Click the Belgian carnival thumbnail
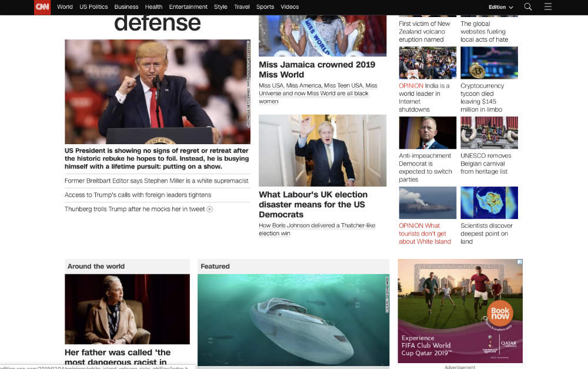Image resolution: width=588 pixels, height=369 pixels. coord(489,133)
